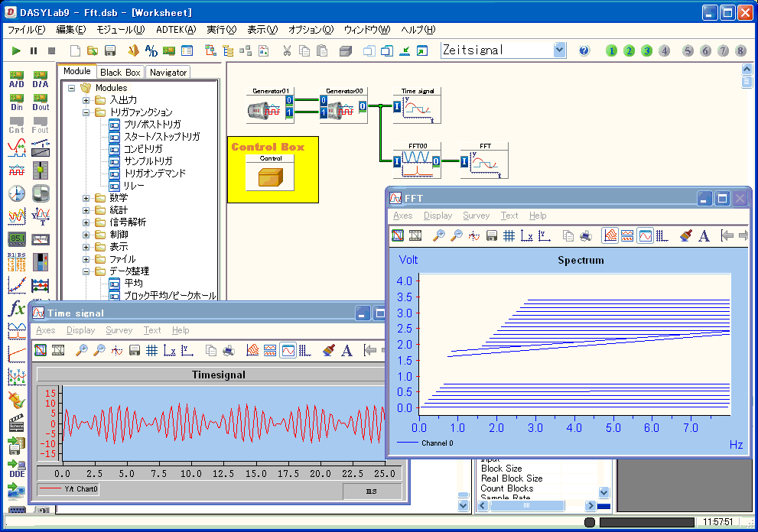Start the measurement with the green play button
The width and height of the screenshot is (758, 532).
16,50
